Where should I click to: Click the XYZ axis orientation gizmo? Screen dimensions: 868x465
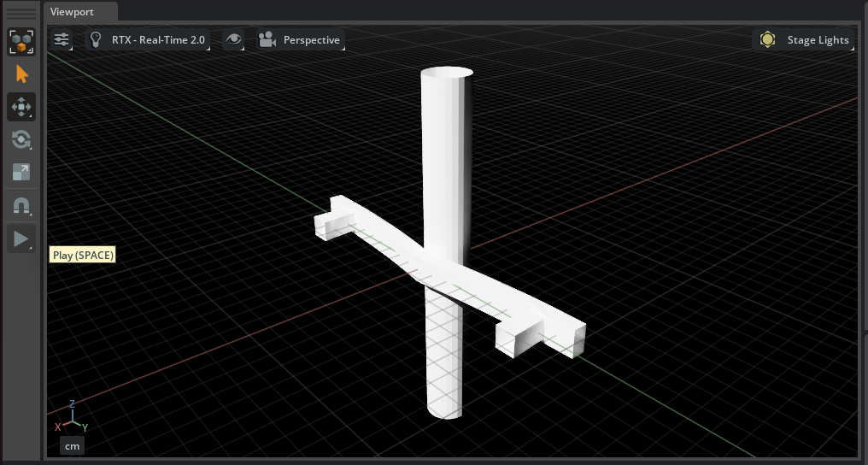coord(72,417)
